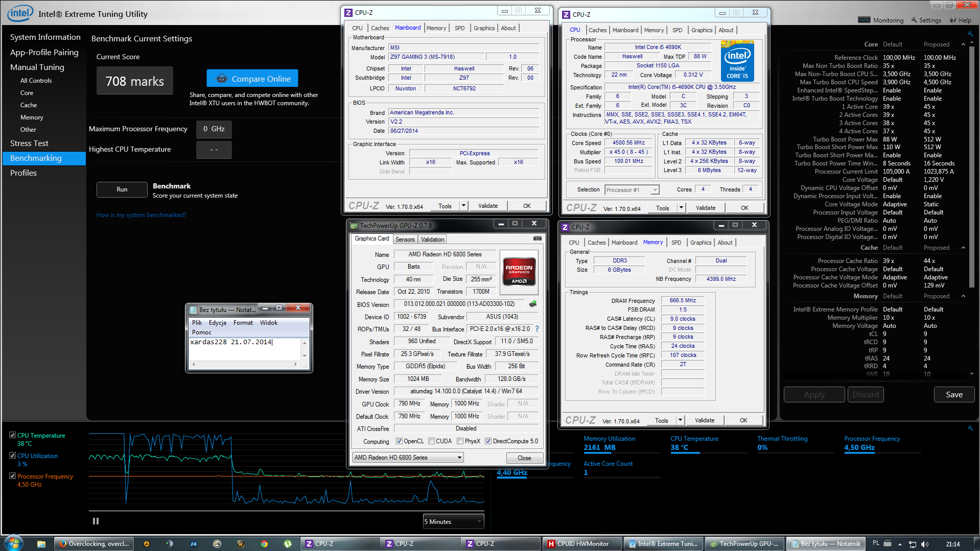Open uTorrent icon in taskbar
Image resolution: width=980 pixels, height=551 pixels.
(x=288, y=544)
